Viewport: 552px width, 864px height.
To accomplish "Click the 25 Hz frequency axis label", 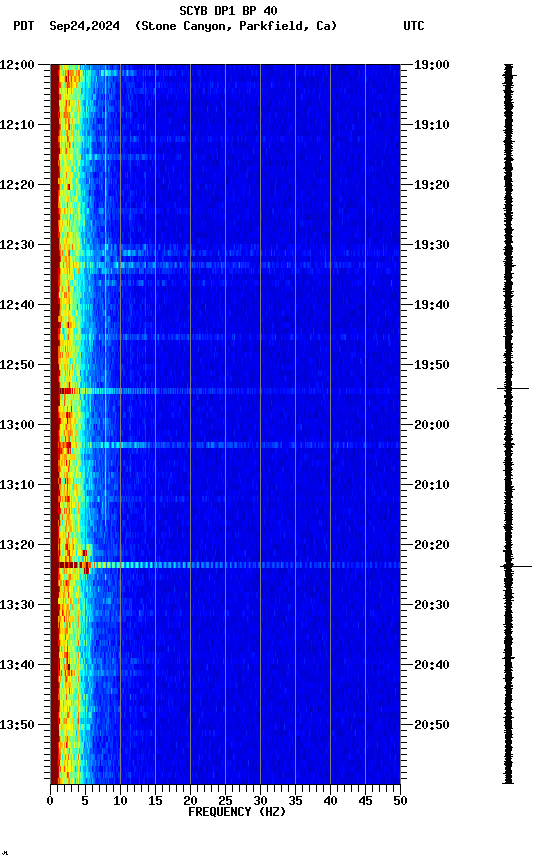I will [x=225, y=802].
